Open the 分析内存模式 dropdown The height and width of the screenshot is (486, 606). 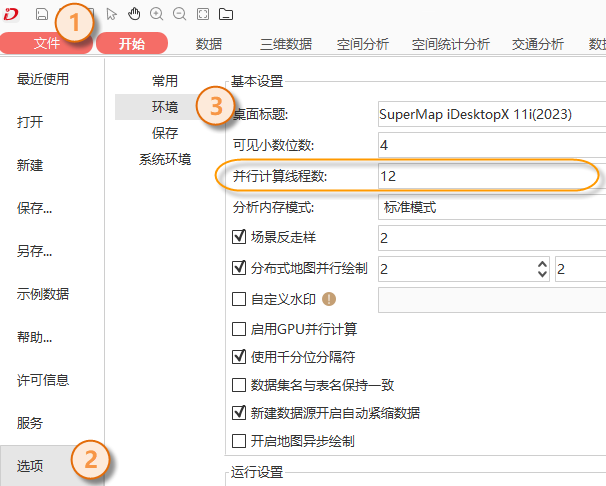tap(490, 208)
